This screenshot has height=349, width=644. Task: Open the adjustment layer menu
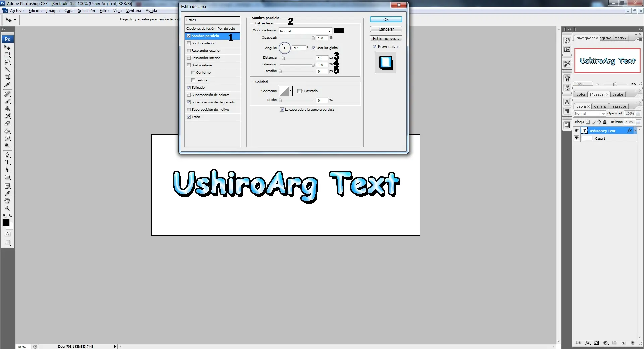[605, 343]
